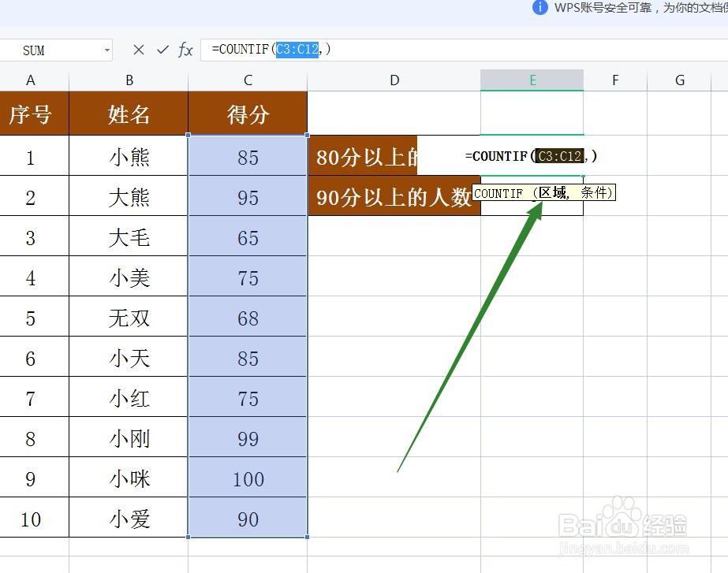Click the fx insert function icon
Viewport: 728px width, 573px height.
[x=185, y=50]
